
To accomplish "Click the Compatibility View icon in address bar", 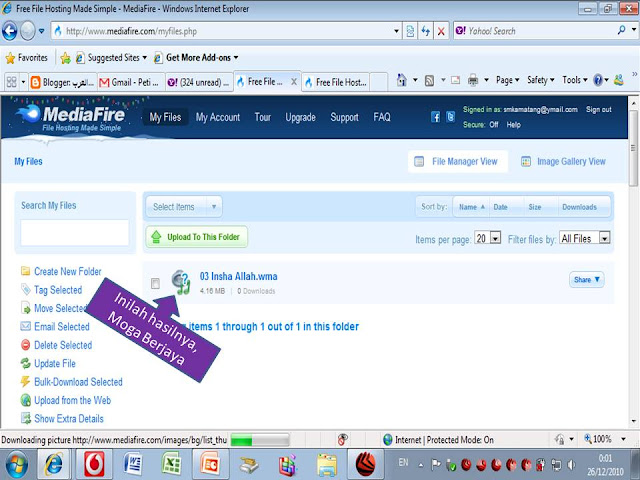I will click(410, 31).
